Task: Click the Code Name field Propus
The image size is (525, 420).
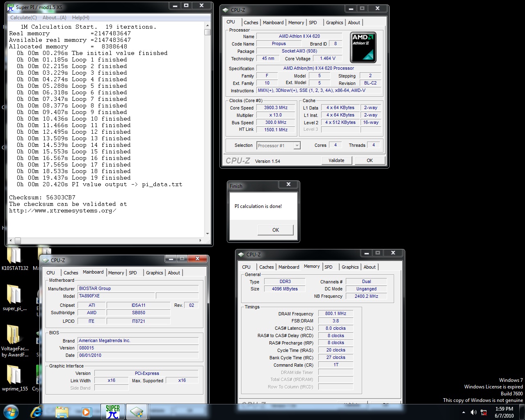Action: (x=279, y=44)
